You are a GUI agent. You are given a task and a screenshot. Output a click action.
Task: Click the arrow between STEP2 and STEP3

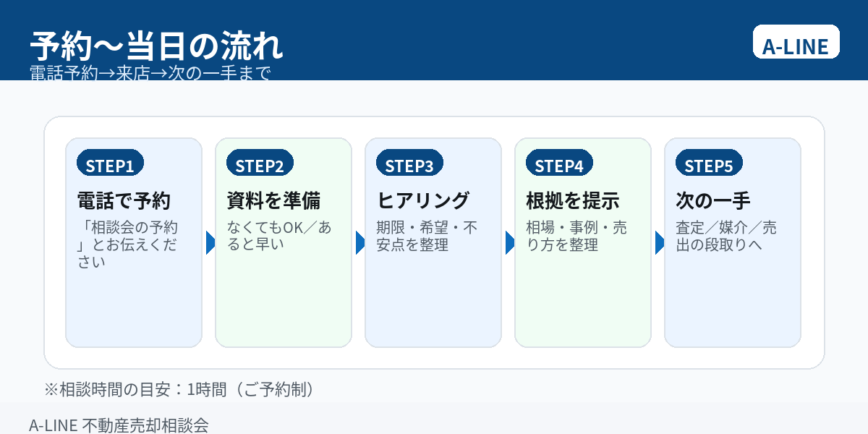click(359, 243)
